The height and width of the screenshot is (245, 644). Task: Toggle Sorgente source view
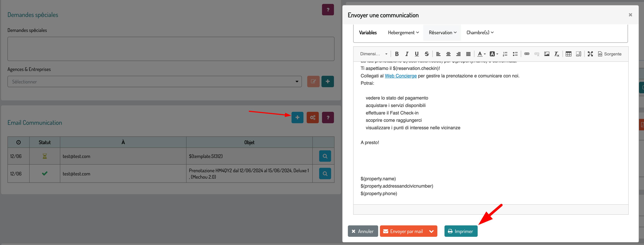609,54
